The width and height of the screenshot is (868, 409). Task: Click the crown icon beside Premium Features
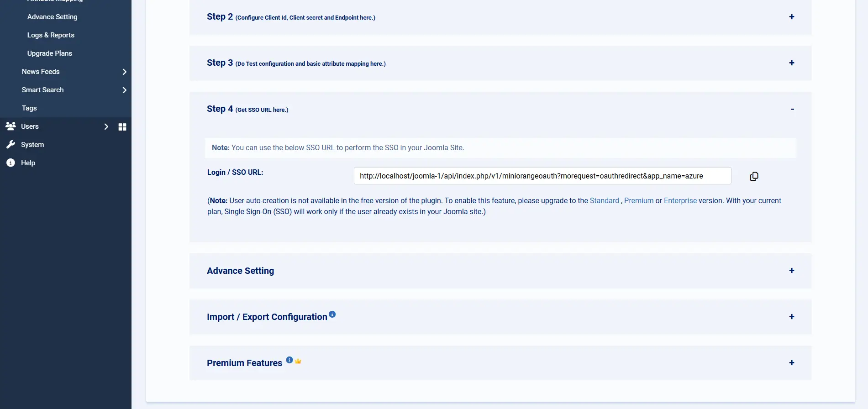click(298, 361)
